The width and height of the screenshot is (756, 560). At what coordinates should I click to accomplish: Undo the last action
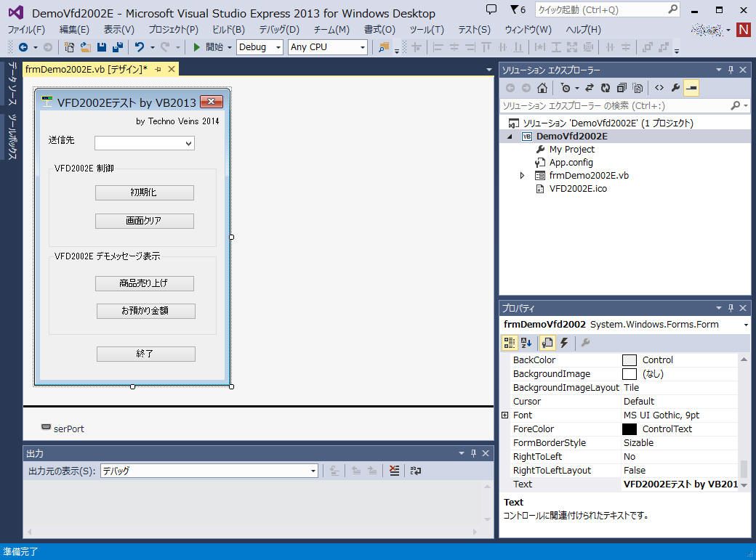[x=140, y=47]
